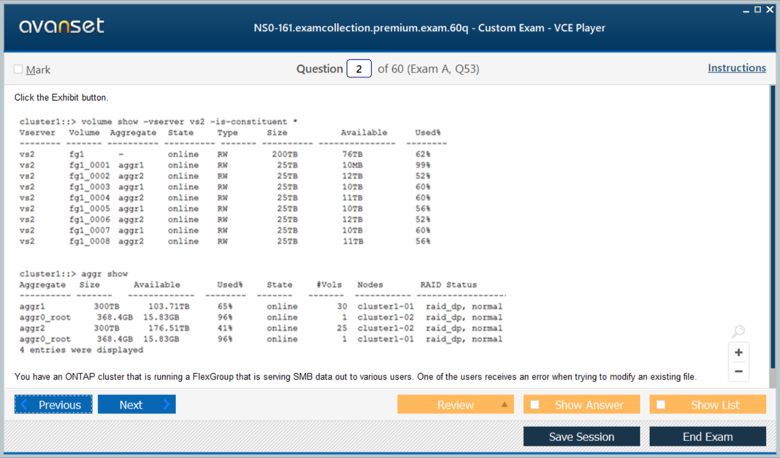Zoom out with the minus icon
The image size is (780, 458).
(x=738, y=371)
